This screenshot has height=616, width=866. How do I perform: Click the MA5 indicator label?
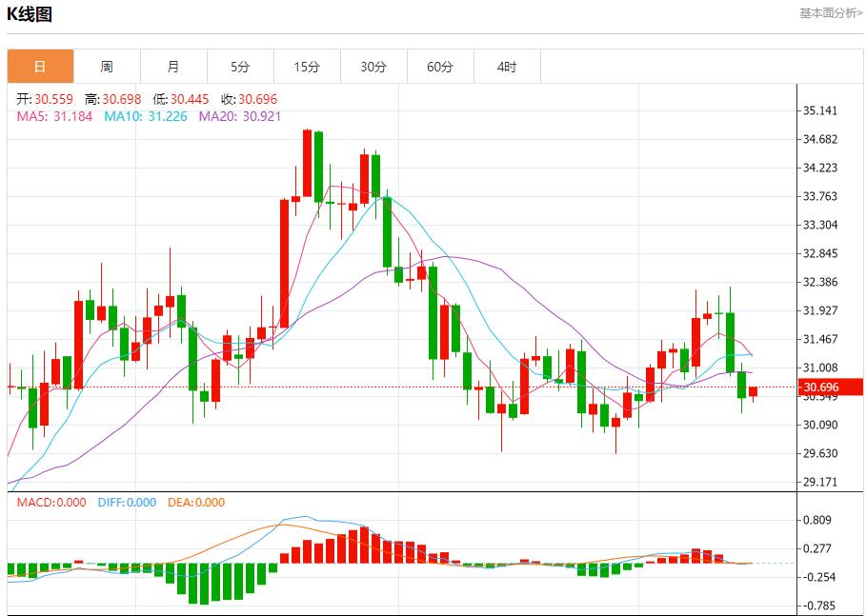(x=51, y=116)
